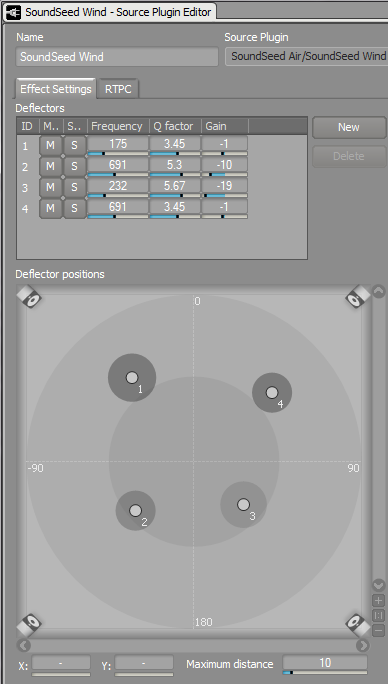Image resolution: width=388 pixels, height=684 pixels.
Task: Adjust the gain slider under deflector 4's -1
Action: 225,216
